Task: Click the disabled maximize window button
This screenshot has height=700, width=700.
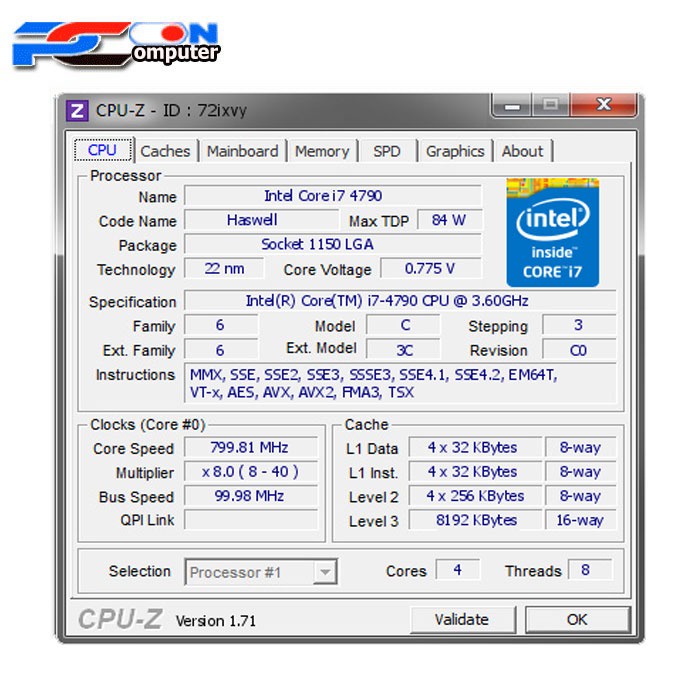Action: (549, 104)
